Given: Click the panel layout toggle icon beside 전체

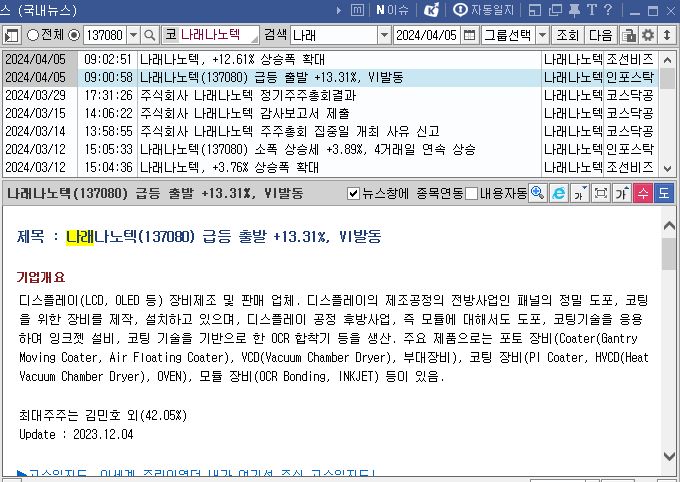Looking at the screenshot, I should [x=12, y=35].
